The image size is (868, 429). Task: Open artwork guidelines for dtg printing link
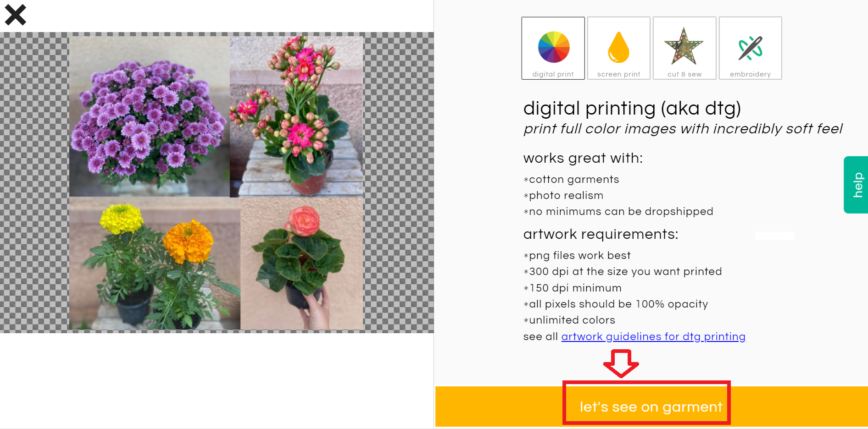tap(653, 336)
